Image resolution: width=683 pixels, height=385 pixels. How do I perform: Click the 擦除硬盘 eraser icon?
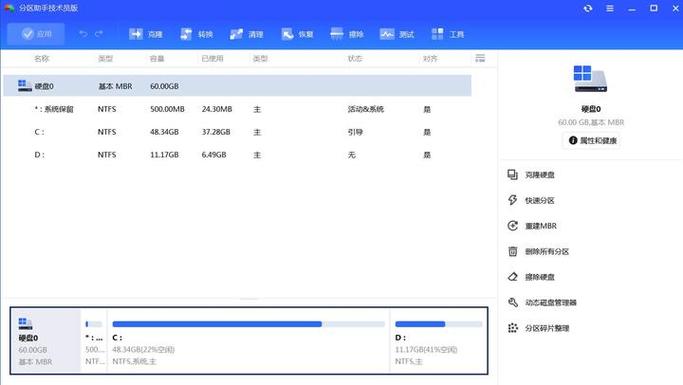(x=513, y=277)
